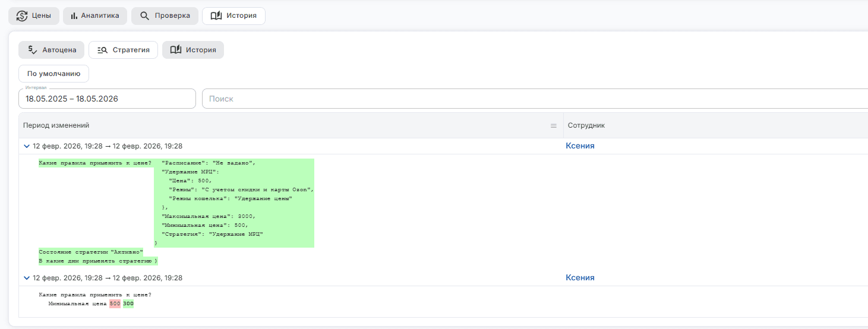This screenshot has height=329, width=868.
Task: Open the top-level Цены tab
Action: [34, 16]
